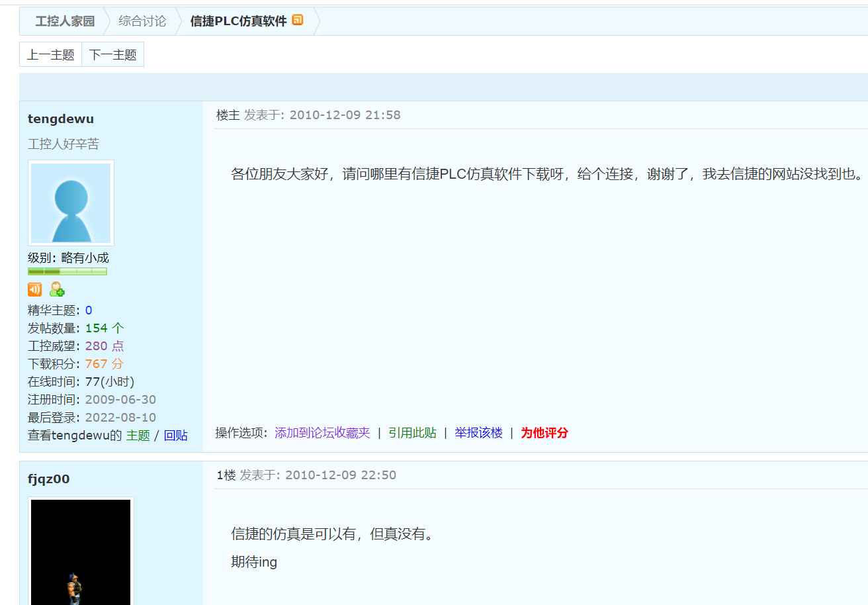The image size is (868, 605).
Task: Report the post with 举报该楼
Action: pos(478,433)
